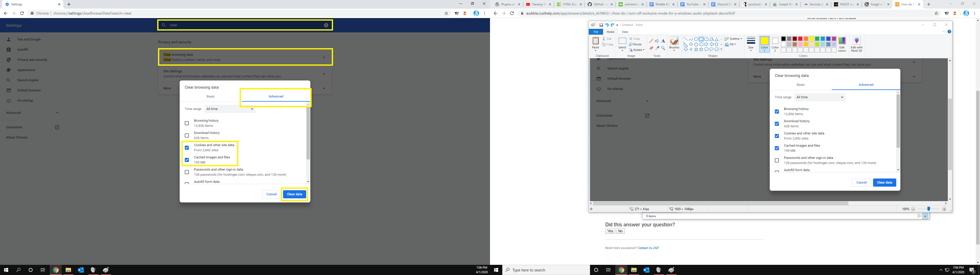Screen dimensions: 980x275
Task: Open Advanced tab in Clear browsing data
Action: point(276,96)
